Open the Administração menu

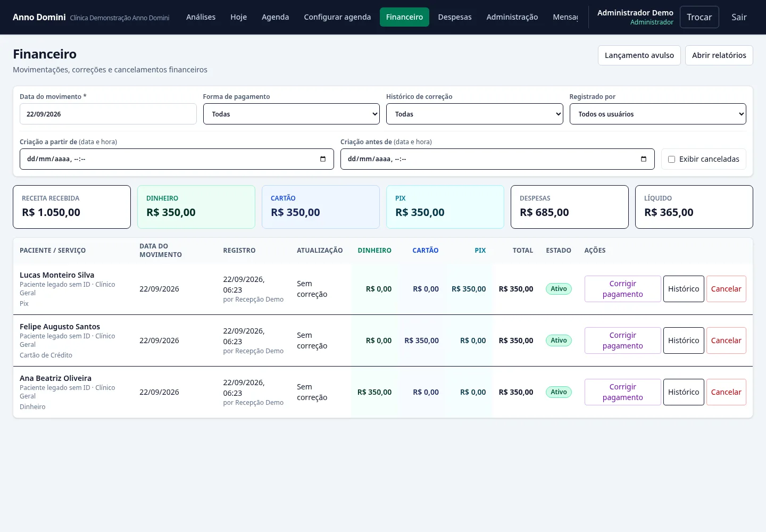point(512,17)
